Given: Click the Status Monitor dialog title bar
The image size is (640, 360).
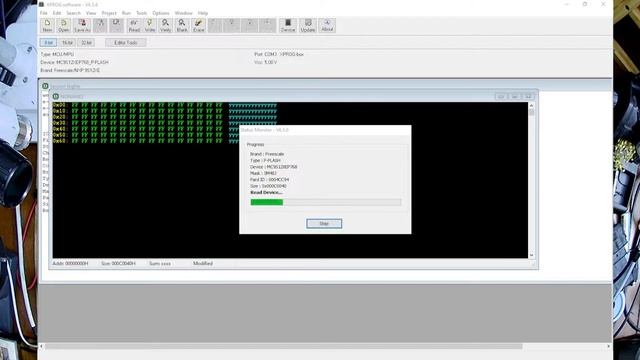Looking at the screenshot, I should 325,130.
